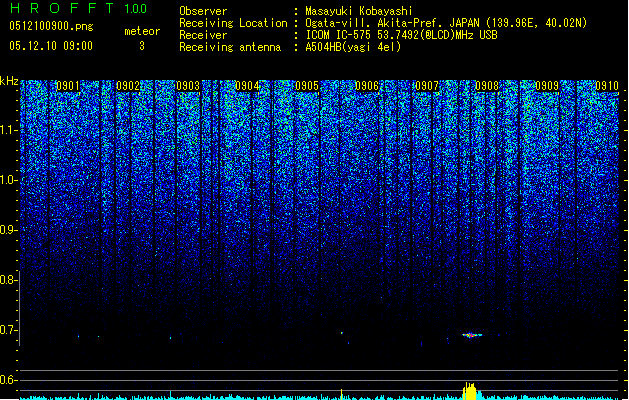This screenshot has width=629, height=400.
Task: Click the 'Receiver' field label
Action: point(203,35)
